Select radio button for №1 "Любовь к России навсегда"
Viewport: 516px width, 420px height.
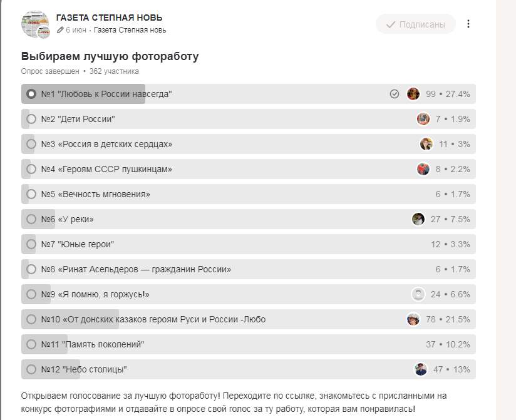point(31,94)
